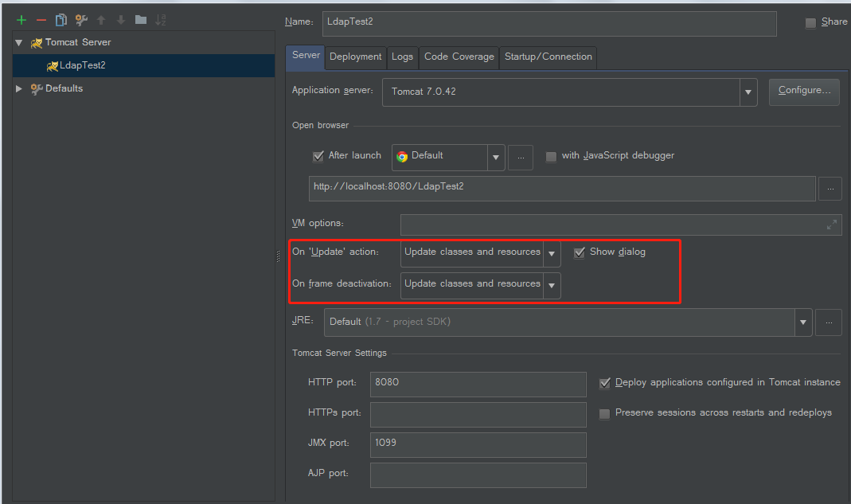
Task: Click the ellipsis button next to the URL field
Action: (x=830, y=189)
